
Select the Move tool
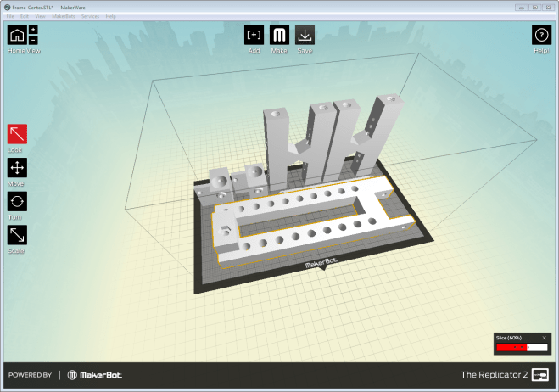[17, 167]
